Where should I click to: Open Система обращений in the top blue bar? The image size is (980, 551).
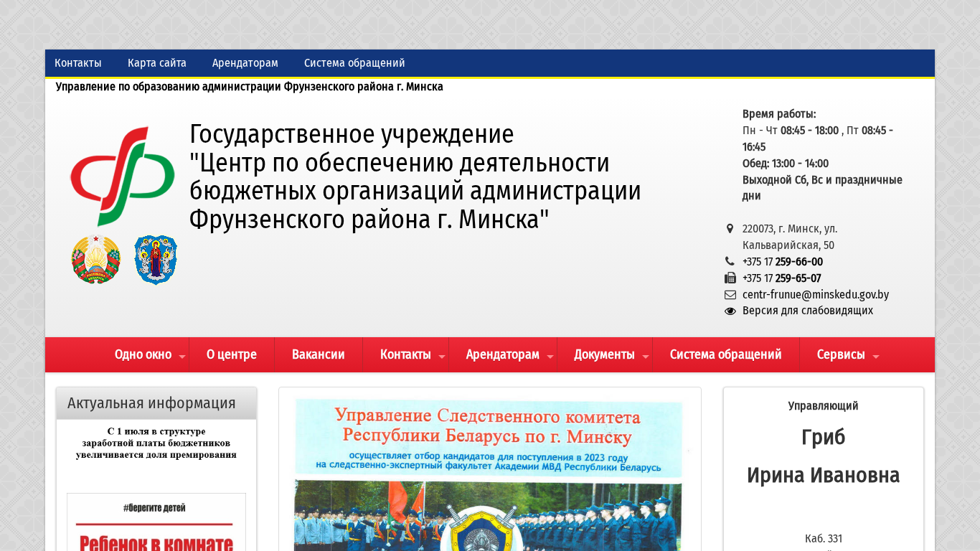click(x=354, y=63)
